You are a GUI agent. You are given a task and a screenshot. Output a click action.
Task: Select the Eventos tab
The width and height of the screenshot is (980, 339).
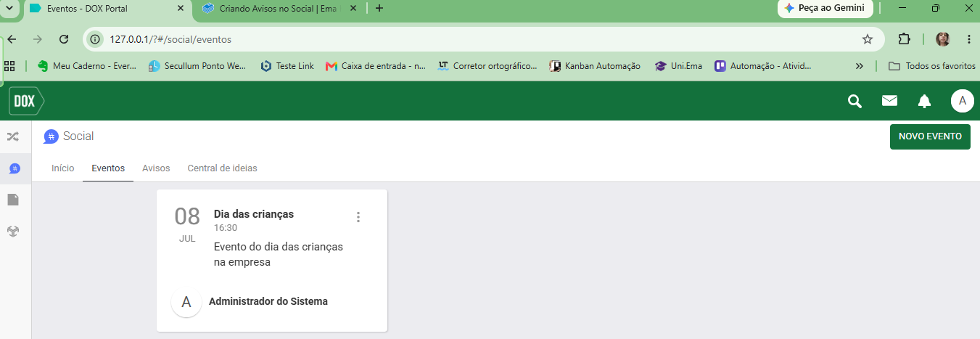108,168
